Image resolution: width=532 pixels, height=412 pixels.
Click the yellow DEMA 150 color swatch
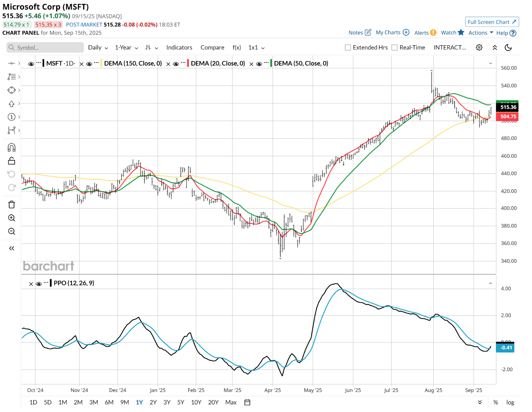point(101,63)
